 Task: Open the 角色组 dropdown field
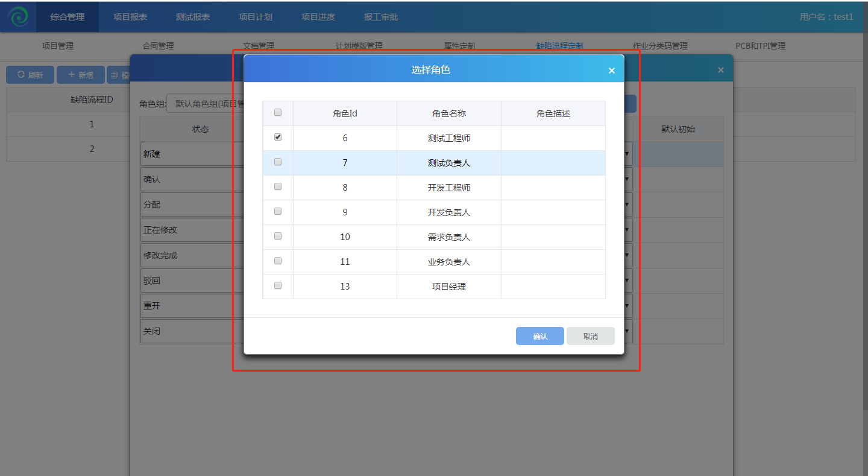(x=205, y=104)
